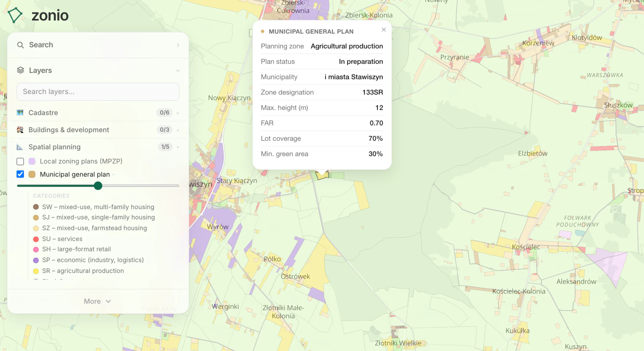The height and width of the screenshot is (351, 644).
Task: Expand Buildings & development group arrow
Action: tap(178, 130)
